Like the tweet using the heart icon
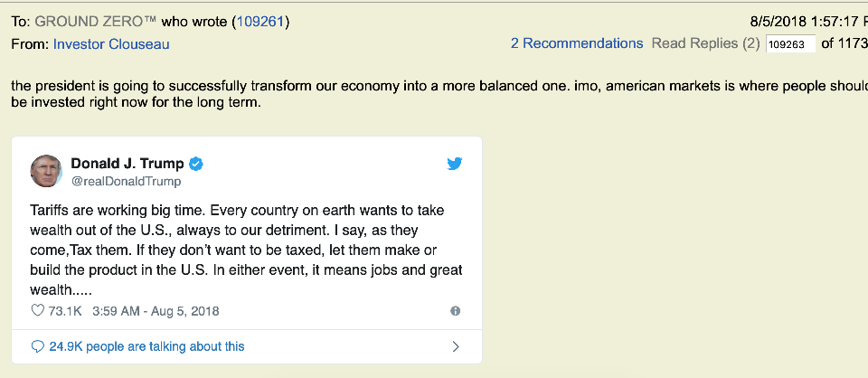 tap(38, 311)
